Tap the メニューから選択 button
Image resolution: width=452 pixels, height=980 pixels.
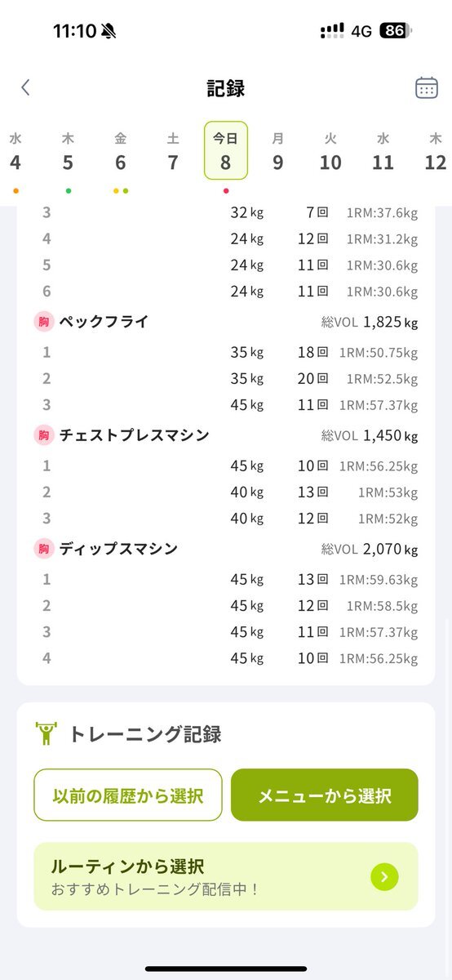[x=325, y=795]
